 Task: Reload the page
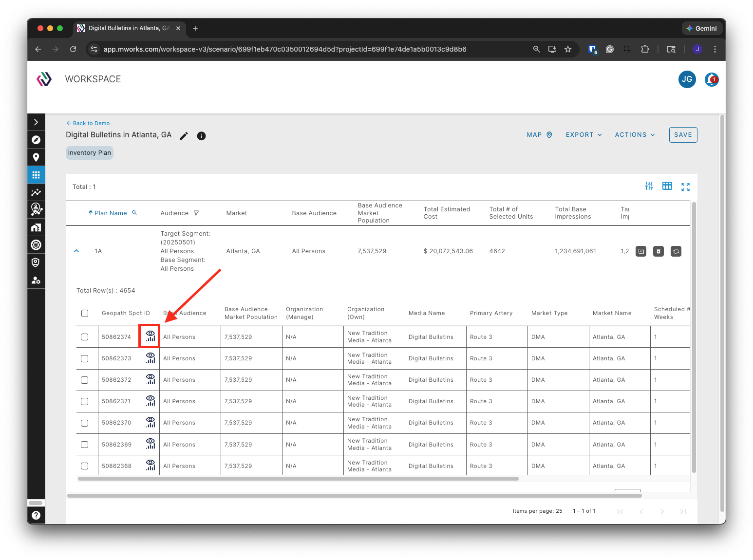(x=73, y=49)
